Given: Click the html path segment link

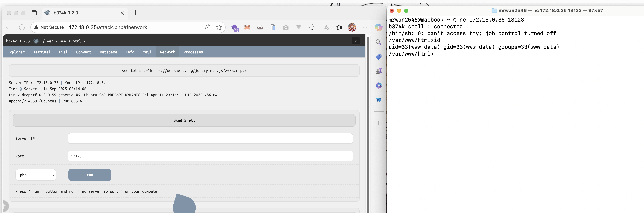Looking at the screenshot, I should point(77,41).
